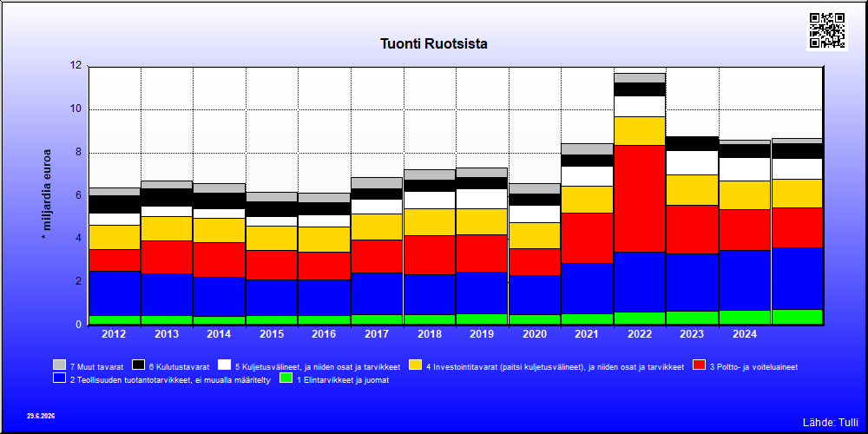The image size is (868, 434).
Task: Click the green food segment of the 2024 bar
Action: [x=745, y=317]
